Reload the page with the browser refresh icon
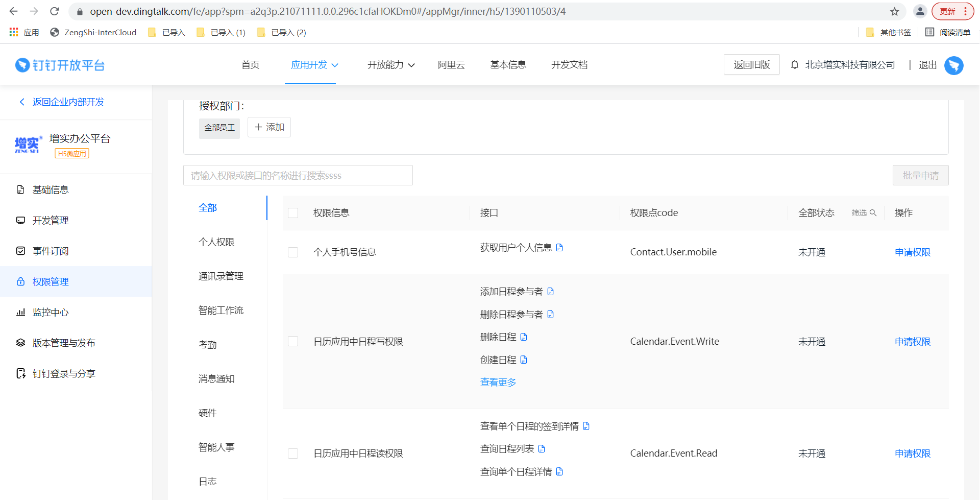980x500 pixels. pos(55,11)
